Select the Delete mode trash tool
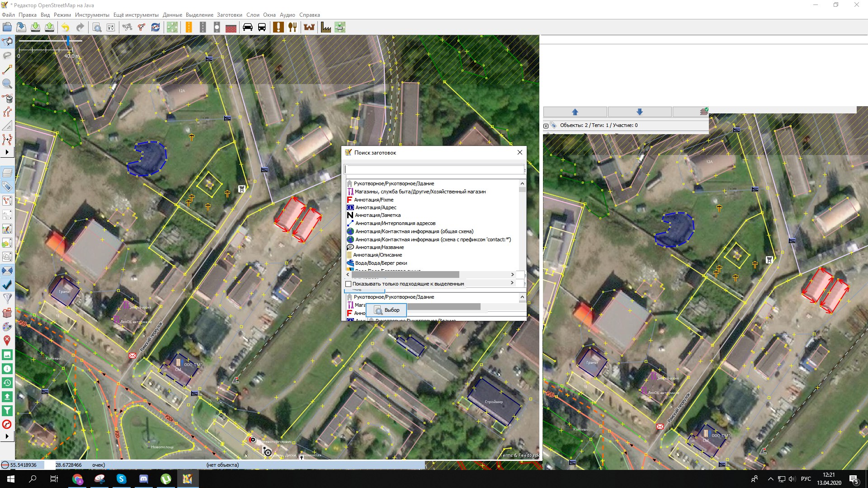The height and width of the screenshot is (488, 868). coord(7,98)
